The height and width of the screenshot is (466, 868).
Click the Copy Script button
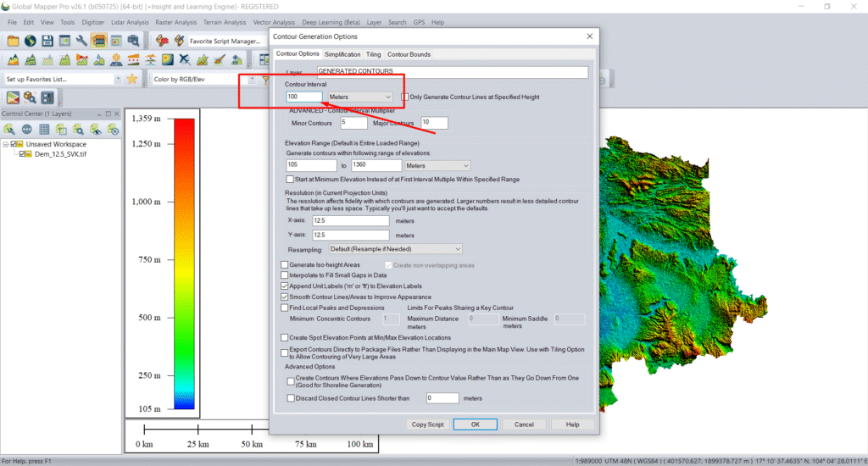(x=427, y=424)
